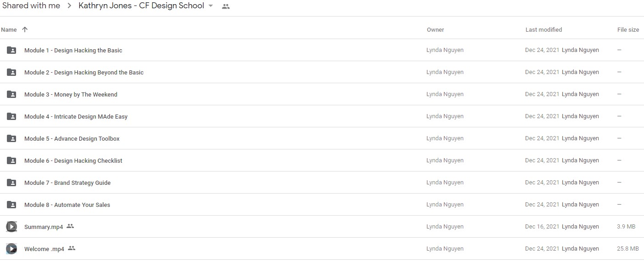Select Kathryn Jones - CF Design School breadcrumb
The image size is (644, 263).
click(x=141, y=6)
